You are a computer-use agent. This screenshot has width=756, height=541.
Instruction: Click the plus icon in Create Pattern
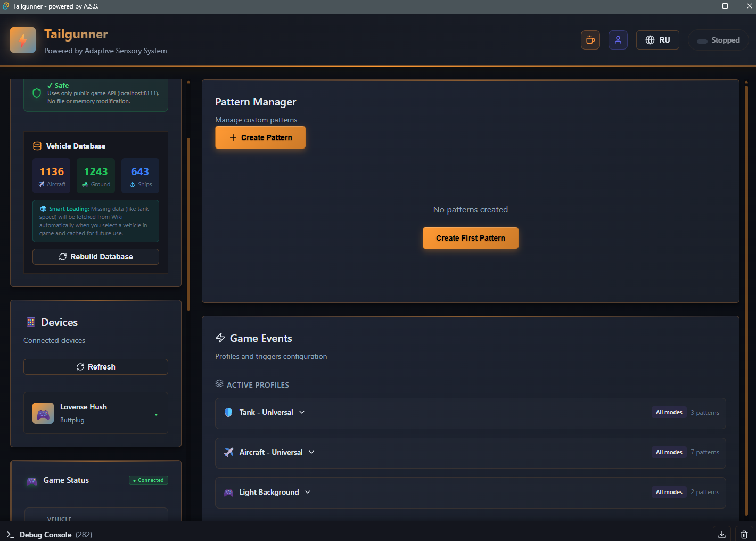233,137
